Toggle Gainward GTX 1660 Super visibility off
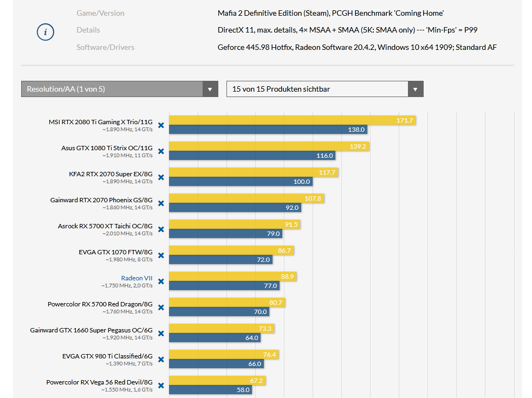The width and height of the screenshot is (532, 398). click(x=160, y=333)
